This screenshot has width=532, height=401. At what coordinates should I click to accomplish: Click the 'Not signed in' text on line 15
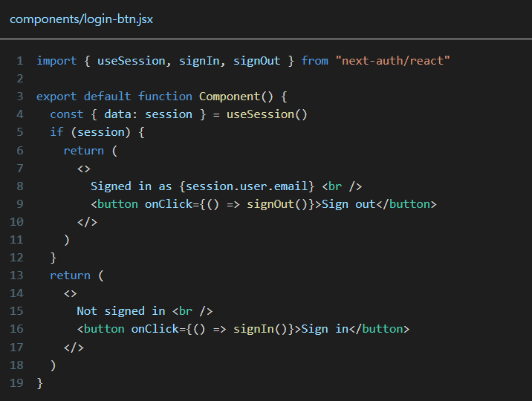pos(121,311)
